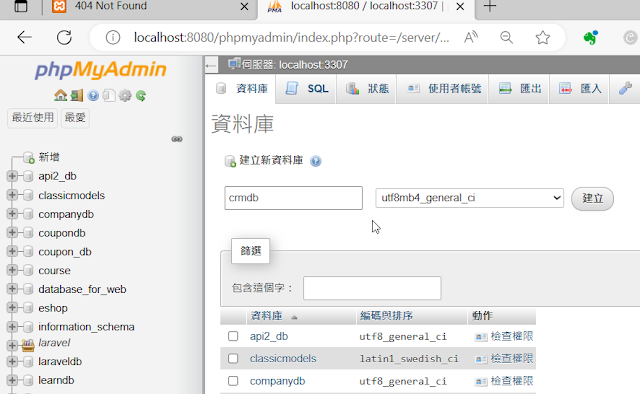Click the 伺服器: localhost:3307 breadcrumb link
The image size is (640, 394).
point(294,65)
